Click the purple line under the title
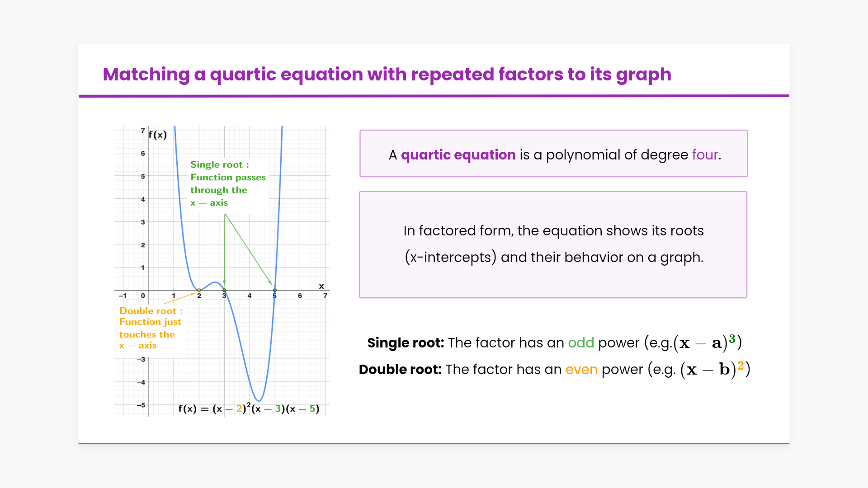Viewport: 868px width, 488px height. click(x=434, y=96)
